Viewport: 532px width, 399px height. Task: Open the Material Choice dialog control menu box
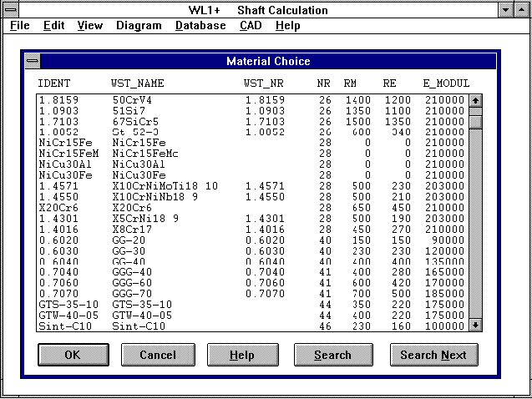click(32, 62)
